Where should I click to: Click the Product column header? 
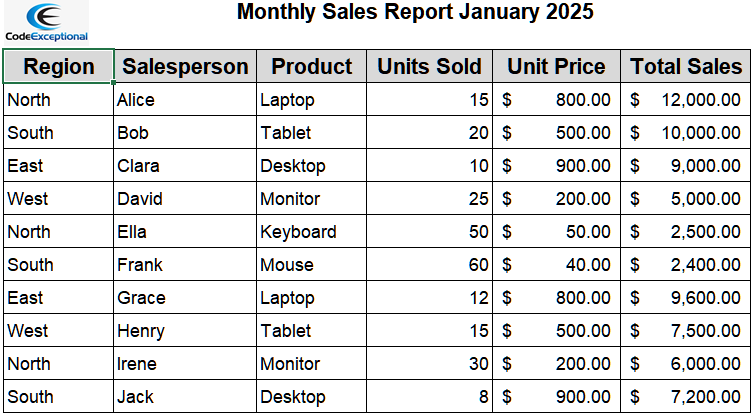tap(312, 67)
